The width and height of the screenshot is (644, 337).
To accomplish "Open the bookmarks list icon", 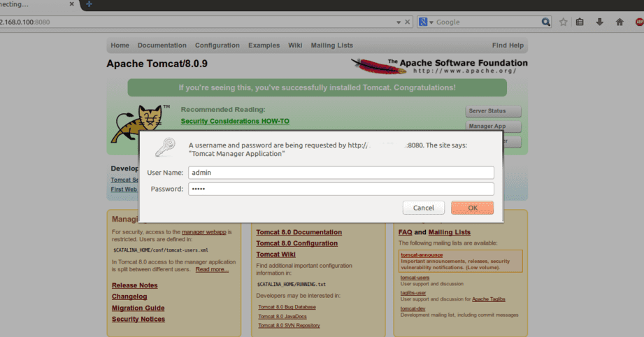I will [580, 22].
